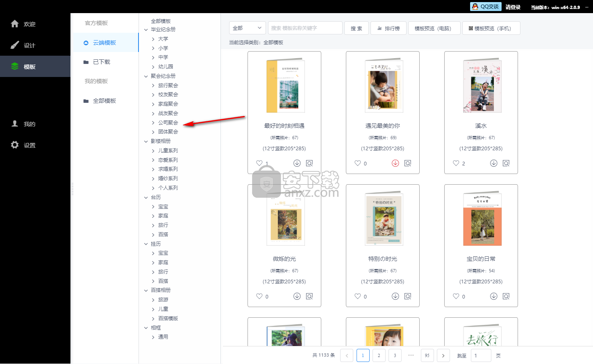The image size is (593, 364).
Task: Click the 搜索 search button
Action: pos(356,28)
